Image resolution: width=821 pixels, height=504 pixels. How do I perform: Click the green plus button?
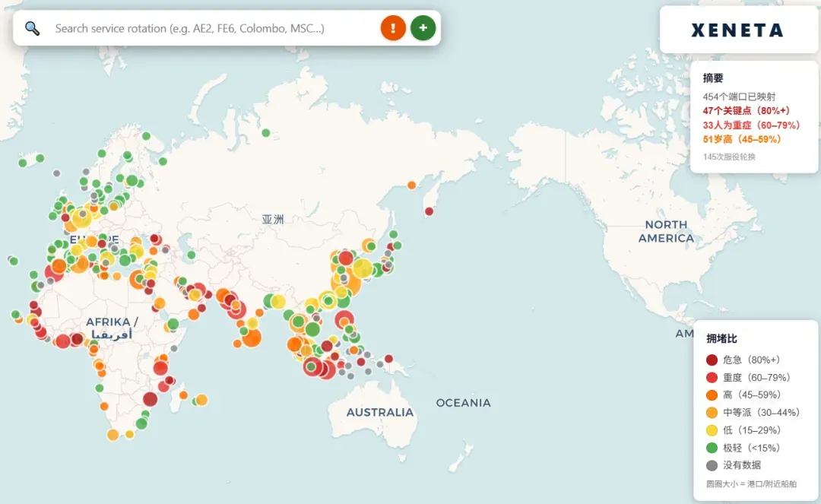tap(423, 27)
